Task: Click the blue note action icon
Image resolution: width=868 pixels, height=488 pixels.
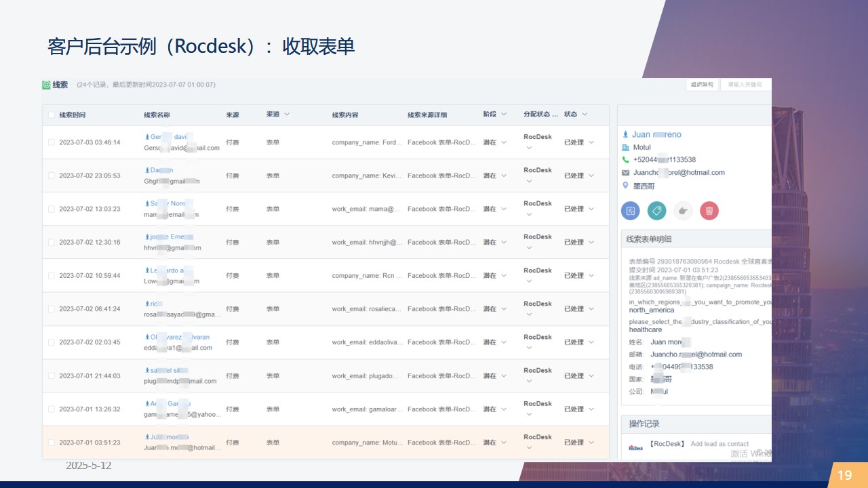Action: (x=631, y=211)
